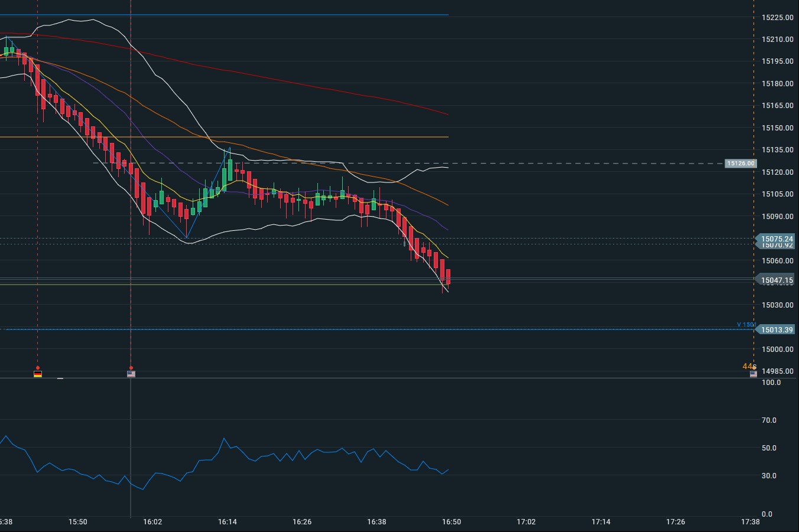Click the 70.0 oscillator scale label
This screenshot has height=532, width=799.
click(x=769, y=420)
